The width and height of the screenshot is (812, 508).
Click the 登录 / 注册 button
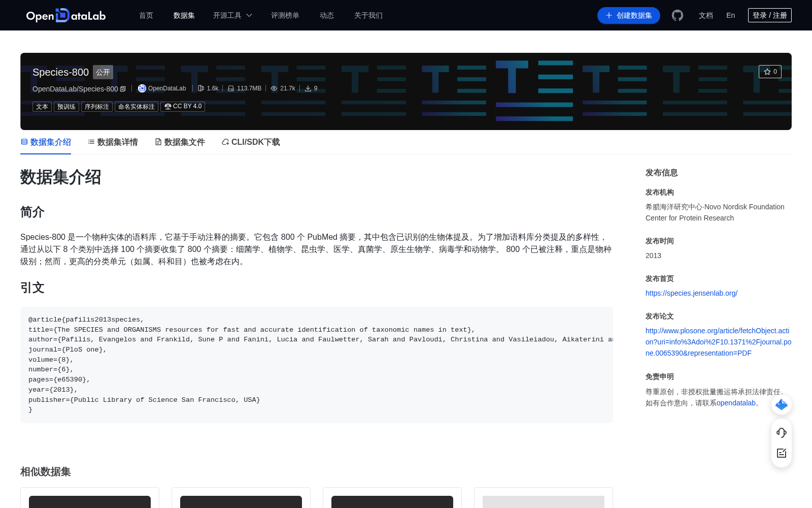pos(770,15)
